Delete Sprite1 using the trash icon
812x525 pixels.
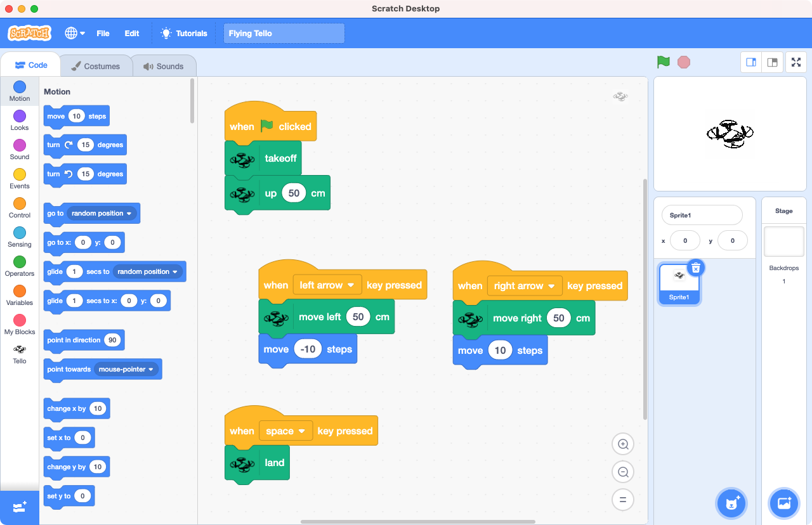click(x=695, y=268)
